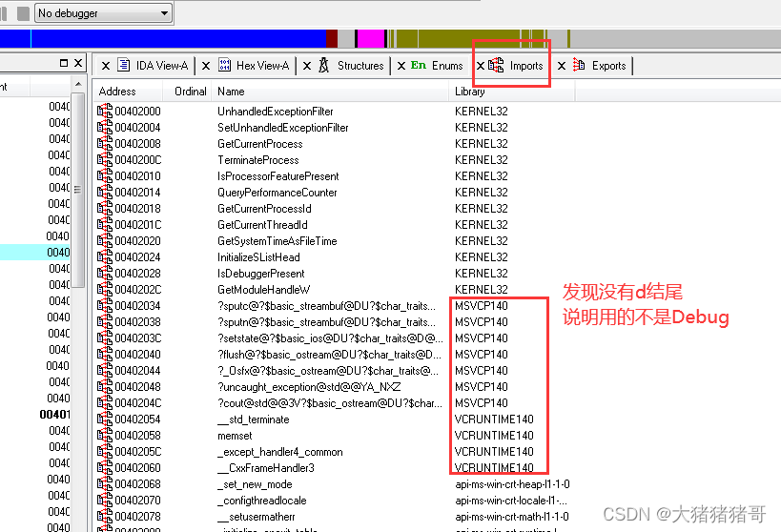Click the Enums 'En' icon
Screen dimensions: 781x532
419,65
